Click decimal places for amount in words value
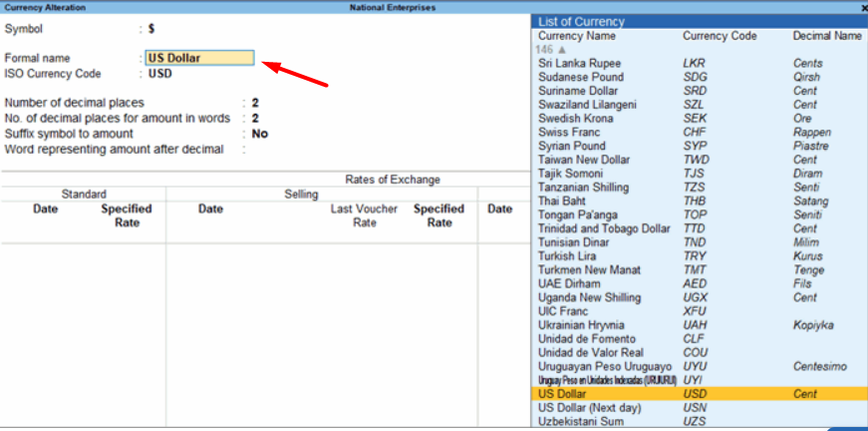 pos(255,119)
